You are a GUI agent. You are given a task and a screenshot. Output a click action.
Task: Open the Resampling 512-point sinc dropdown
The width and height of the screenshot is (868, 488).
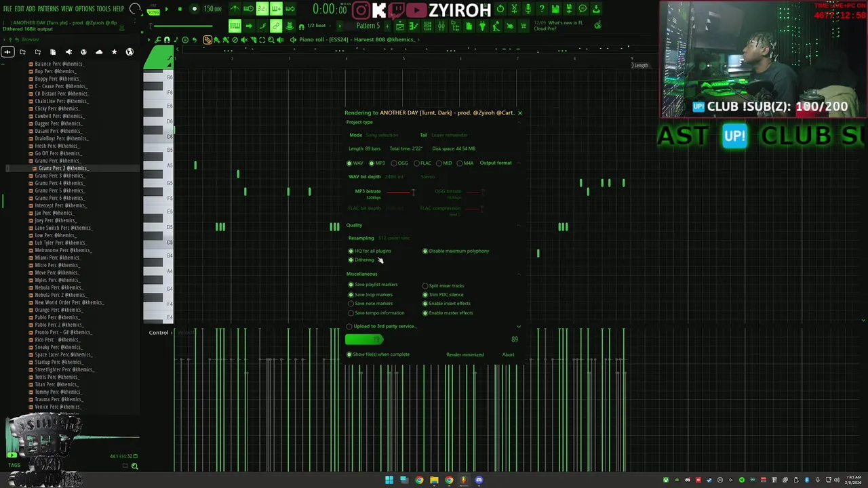394,238
